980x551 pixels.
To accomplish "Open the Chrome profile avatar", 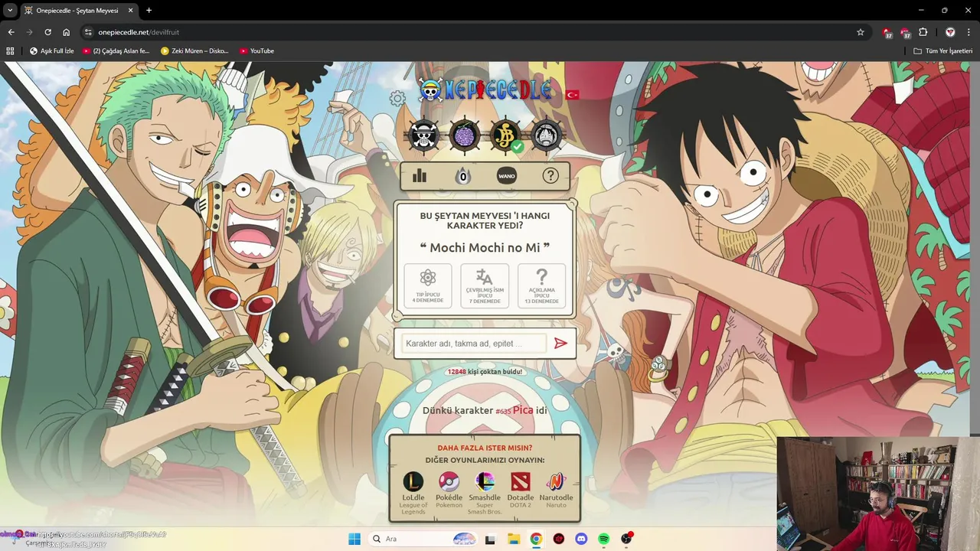I will coord(950,32).
